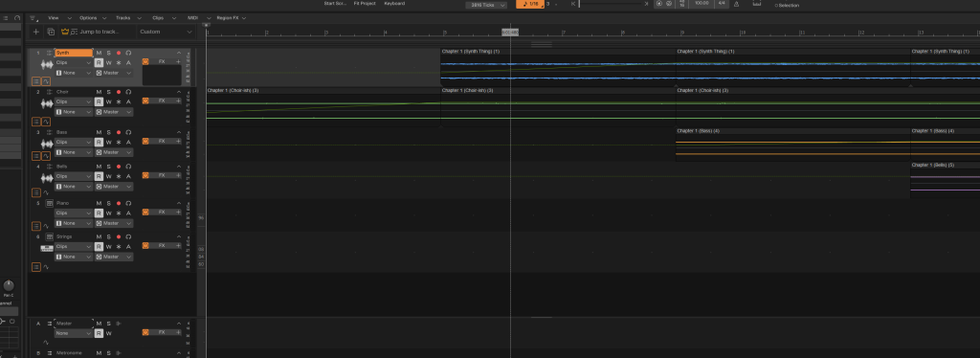Image resolution: width=980 pixels, height=358 pixels.
Task: Collapse the Choir track using its chevron
Action: point(178,92)
